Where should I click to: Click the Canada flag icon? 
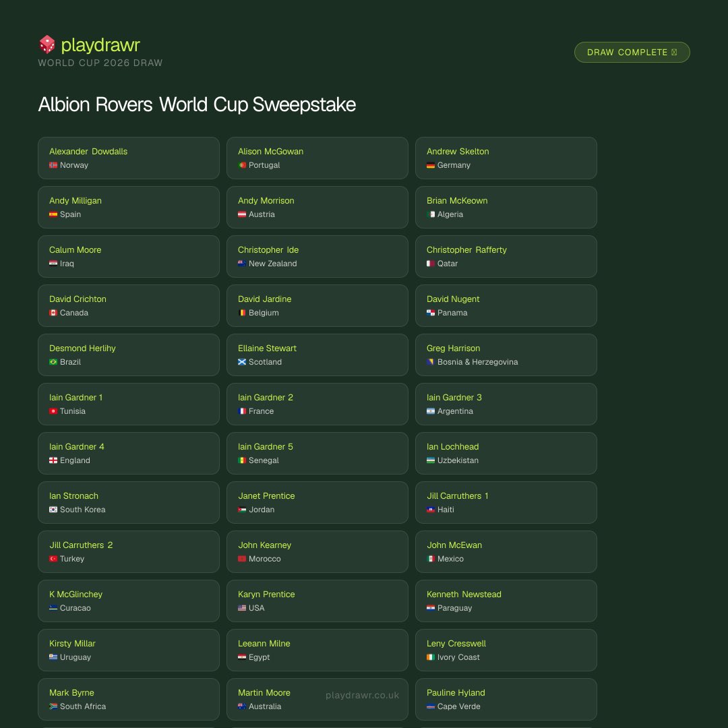pyautogui.click(x=53, y=313)
